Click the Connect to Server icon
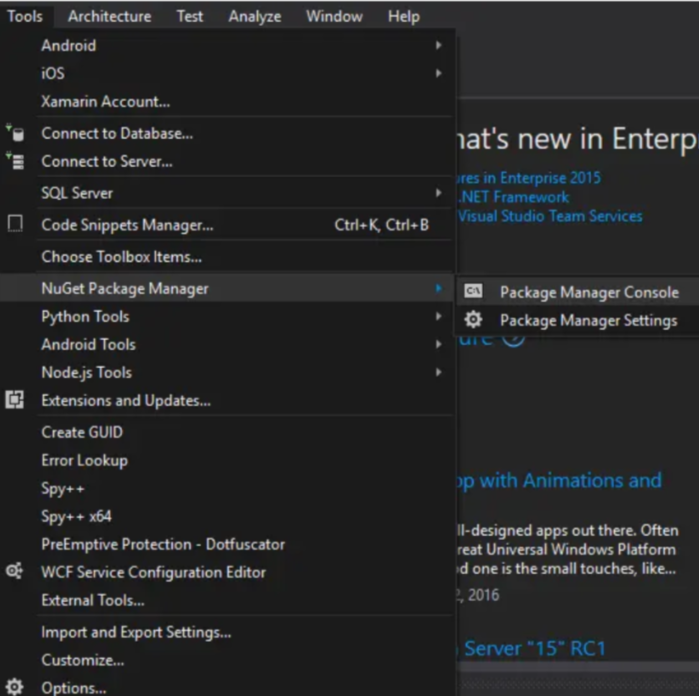This screenshot has width=699, height=696. (x=15, y=161)
